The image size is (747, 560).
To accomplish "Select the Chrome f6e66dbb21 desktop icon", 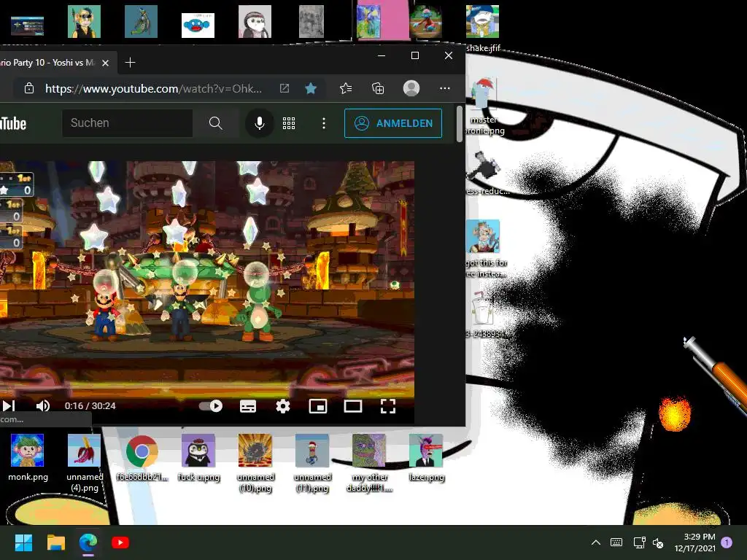I will coord(142,458).
